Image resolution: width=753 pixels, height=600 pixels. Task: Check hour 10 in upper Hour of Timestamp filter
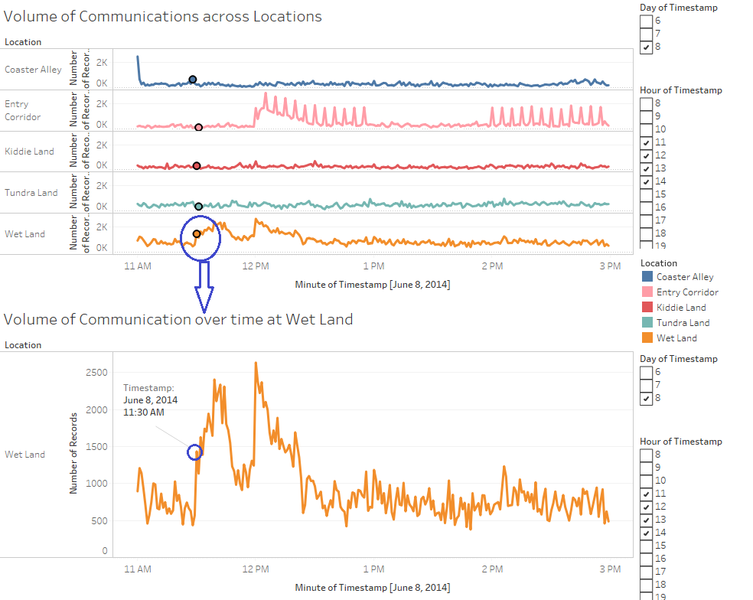pos(646,129)
